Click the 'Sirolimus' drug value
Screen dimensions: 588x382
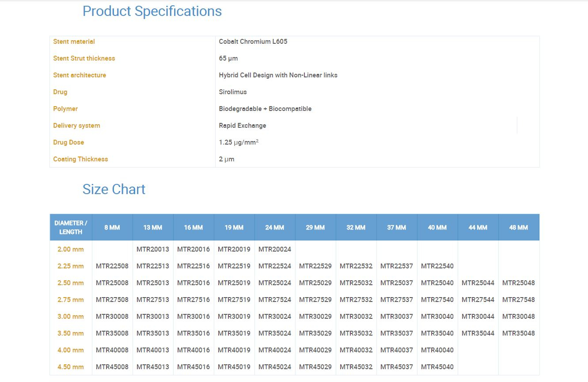click(x=233, y=92)
